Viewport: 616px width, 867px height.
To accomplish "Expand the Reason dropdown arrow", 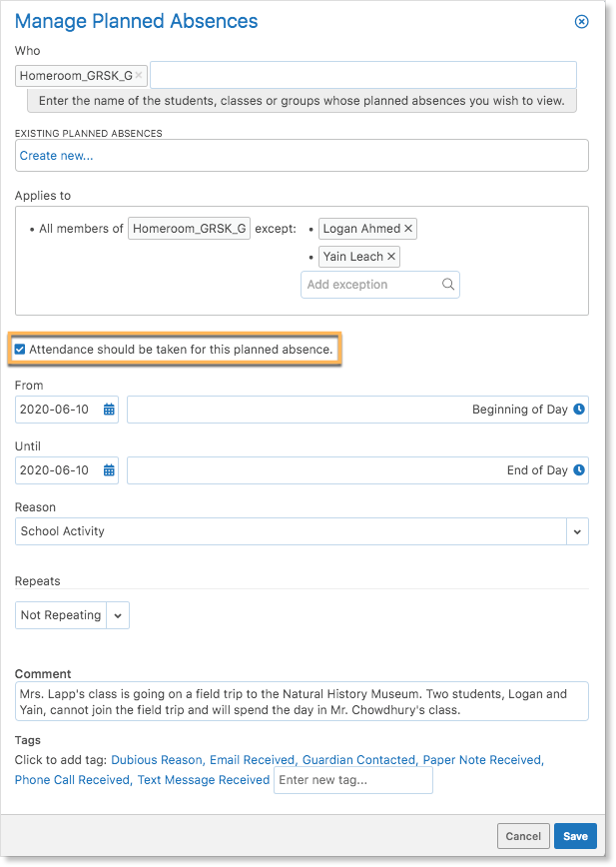I will 577,531.
